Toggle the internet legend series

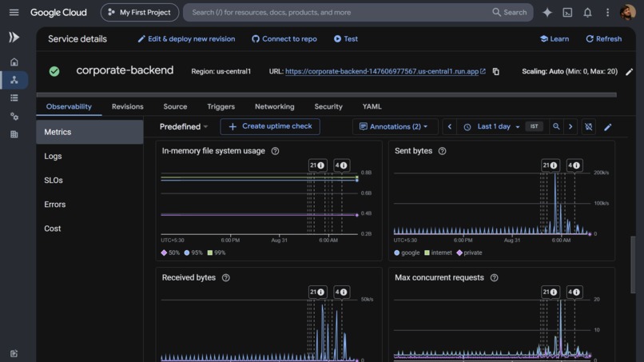pyautogui.click(x=438, y=253)
